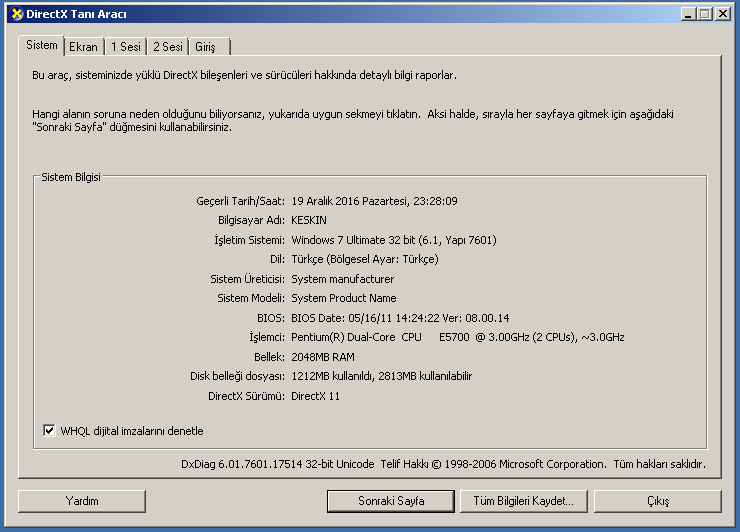This screenshot has height=532, width=740.
Task: Minimize the DirectX Tanı Aracı window
Action: click(x=688, y=14)
